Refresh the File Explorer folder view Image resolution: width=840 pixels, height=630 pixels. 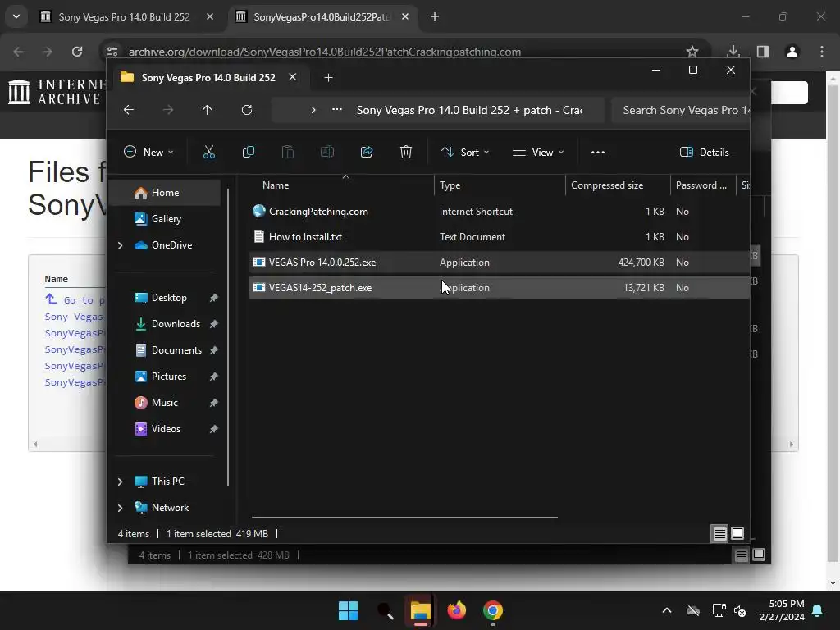click(247, 110)
